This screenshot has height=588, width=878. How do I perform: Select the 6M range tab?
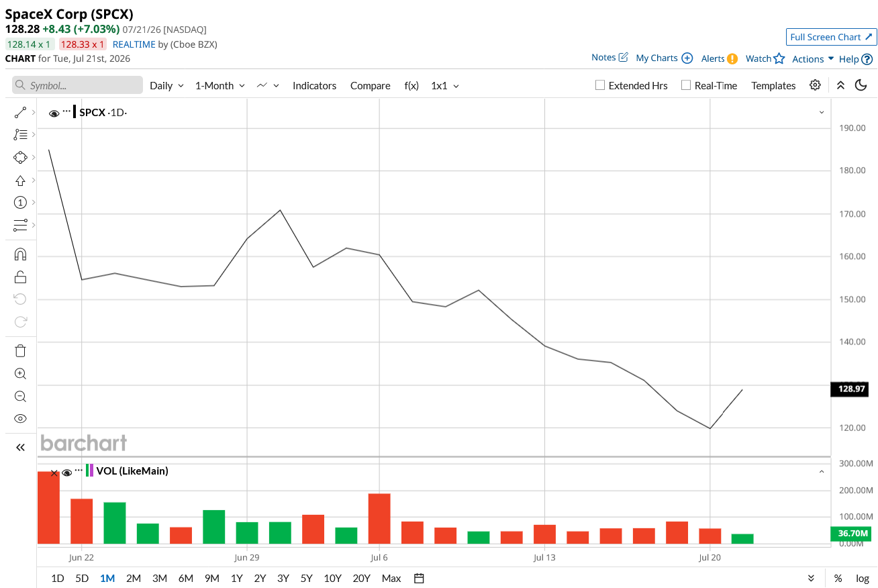(186, 578)
